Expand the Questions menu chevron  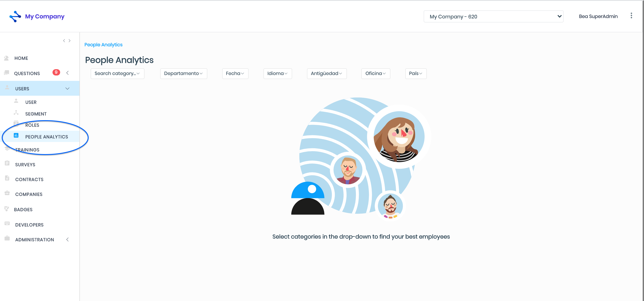pos(68,73)
